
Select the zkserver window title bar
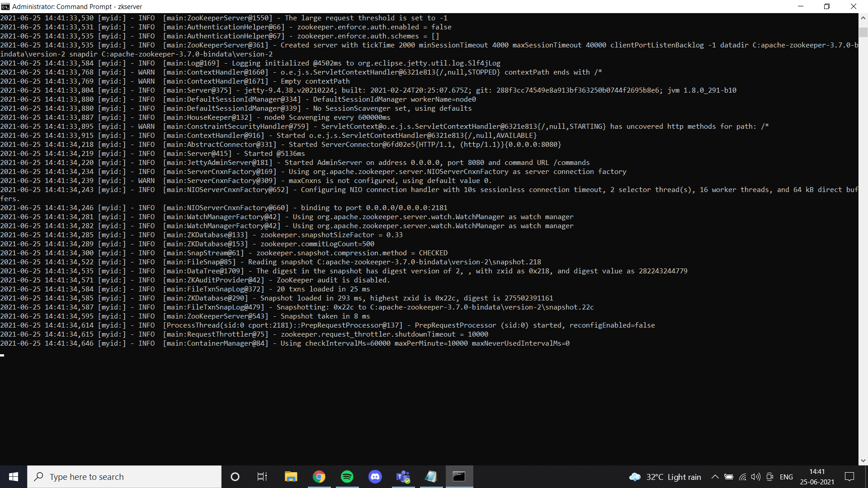click(434, 7)
